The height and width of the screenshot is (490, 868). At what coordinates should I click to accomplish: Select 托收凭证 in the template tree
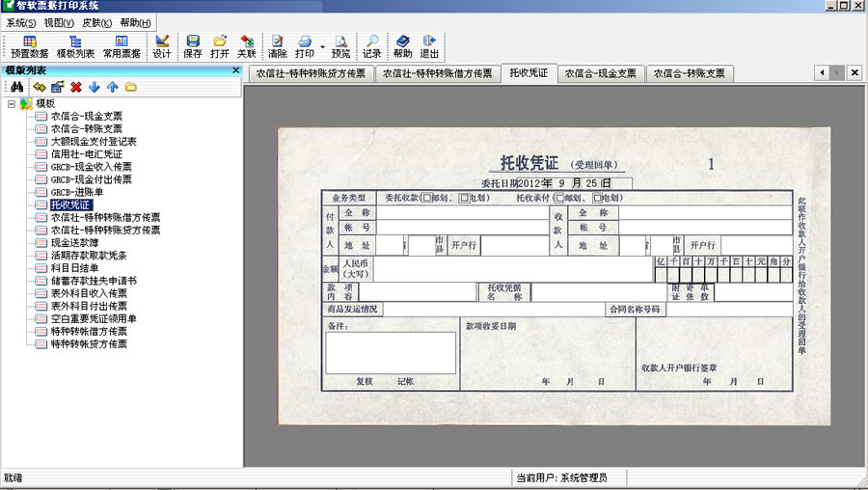pos(71,204)
